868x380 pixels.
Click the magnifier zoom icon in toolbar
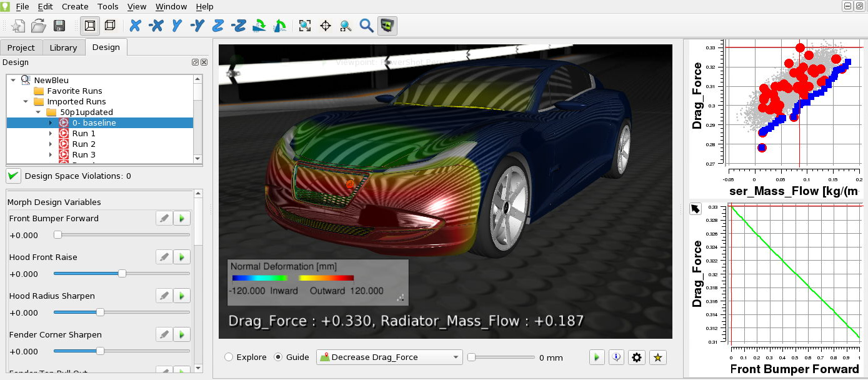pyautogui.click(x=366, y=26)
